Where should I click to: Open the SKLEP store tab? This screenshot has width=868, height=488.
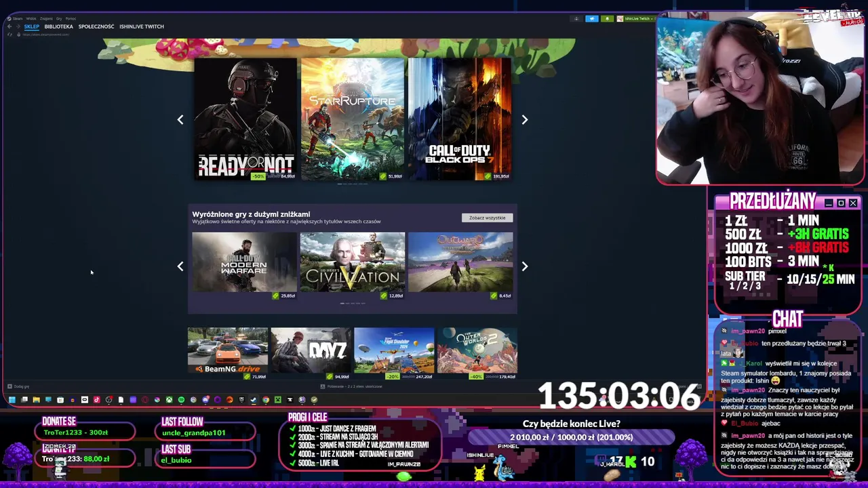32,26
